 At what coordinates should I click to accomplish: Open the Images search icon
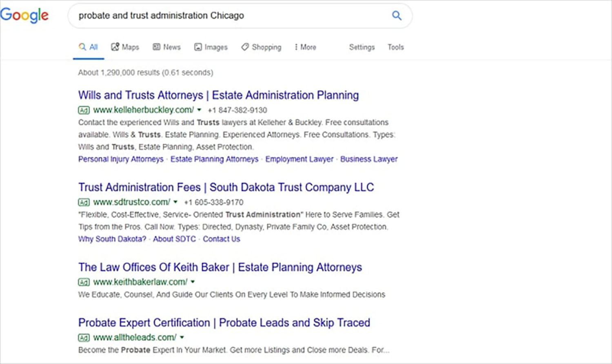[197, 47]
